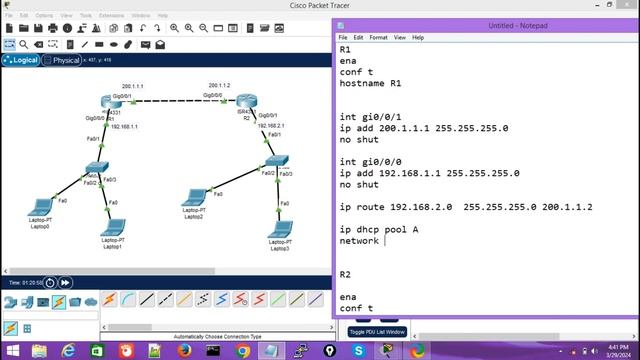This screenshot has width=640, height=360.
Task: Click workspace horizontal scrollbar
Action: tap(112, 271)
